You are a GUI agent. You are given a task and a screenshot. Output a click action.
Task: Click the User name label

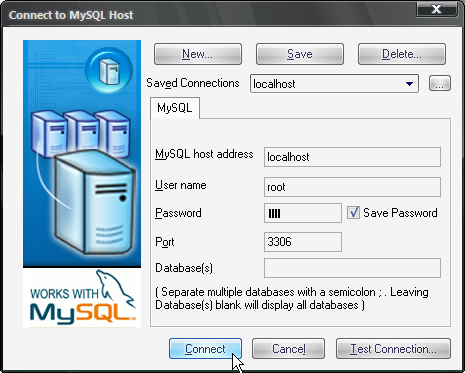coord(181,185)
